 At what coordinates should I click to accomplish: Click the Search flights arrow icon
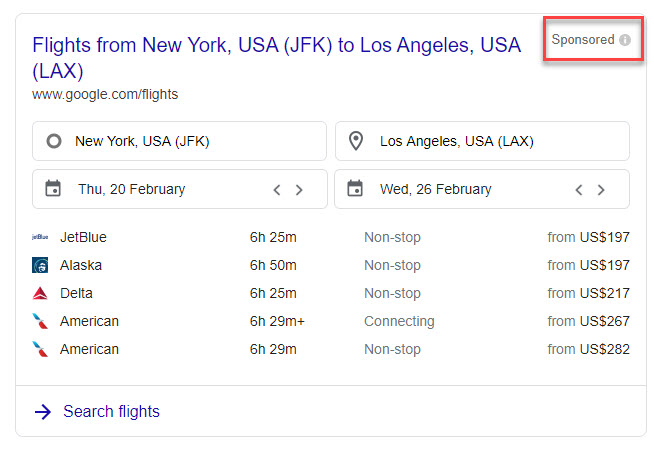(42, 412)
